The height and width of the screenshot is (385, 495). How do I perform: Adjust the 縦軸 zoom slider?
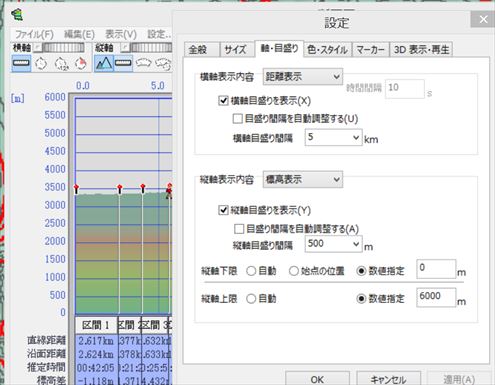pyautogui.click(x=151, y=48)
